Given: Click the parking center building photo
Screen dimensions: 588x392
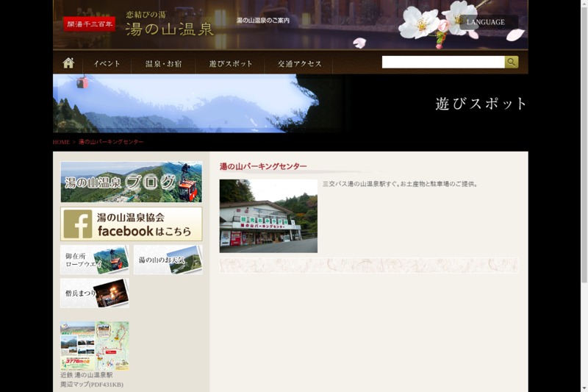Looking at the screenshot, I should (268, 216).
